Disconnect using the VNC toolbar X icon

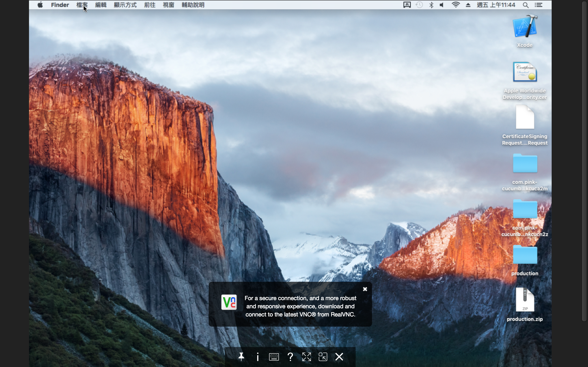pos(339,357)
